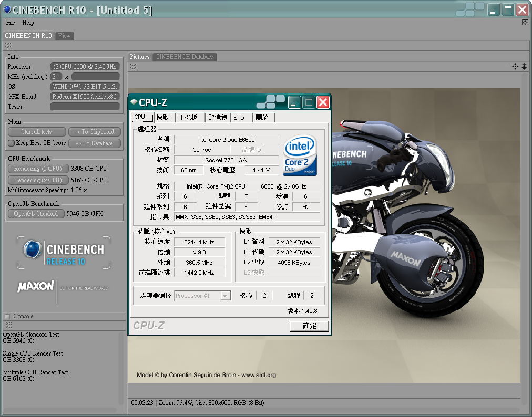The width and height of the screenshot is (532, 417).
Task: Click the Tester name input field
Action: coord(85,107)
